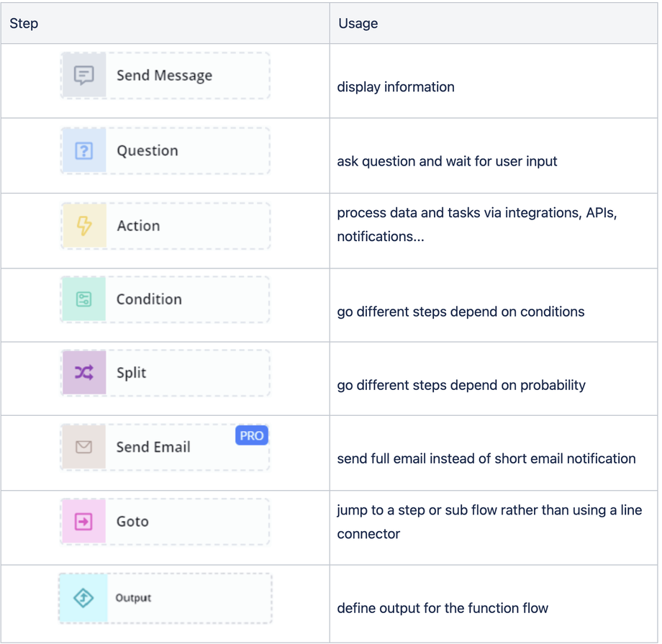Click the PRO badge on Send Email
The height and width of the screenshot is (644, 662).
click(x=252, y=435)
